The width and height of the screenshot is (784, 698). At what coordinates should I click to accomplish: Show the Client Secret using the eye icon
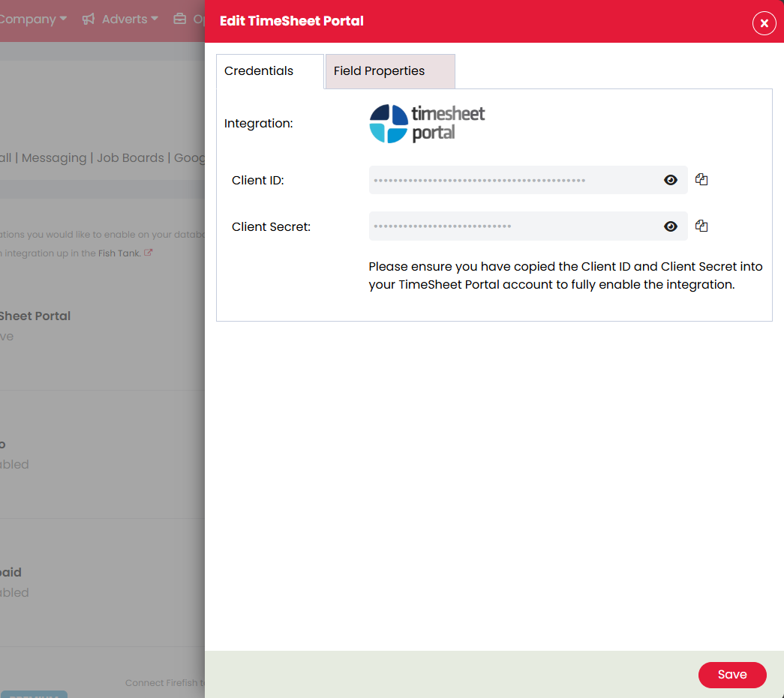coord(670,226)
